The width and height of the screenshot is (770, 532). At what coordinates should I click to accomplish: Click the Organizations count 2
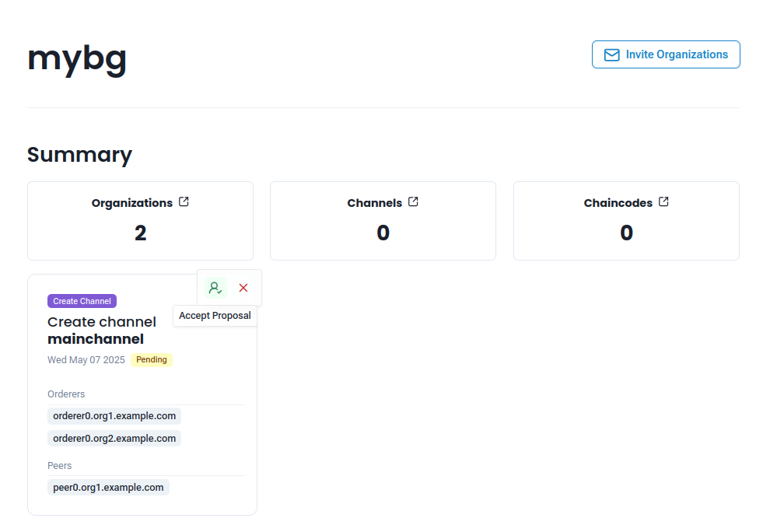pos(141,233)
